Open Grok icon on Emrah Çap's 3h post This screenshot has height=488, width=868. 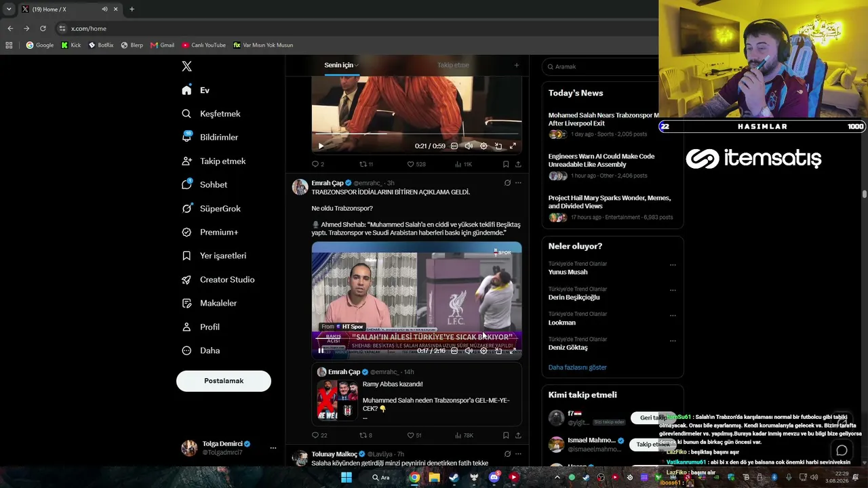point(507,183)
